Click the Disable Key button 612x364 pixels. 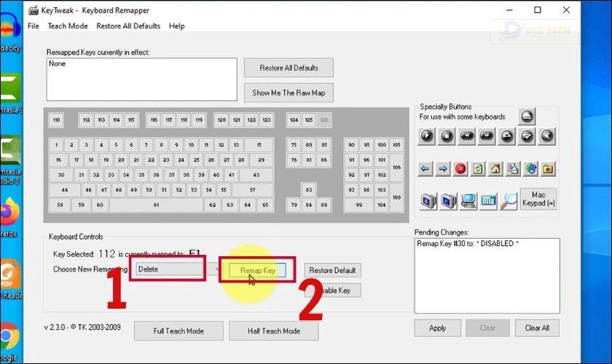coord(332,290)
